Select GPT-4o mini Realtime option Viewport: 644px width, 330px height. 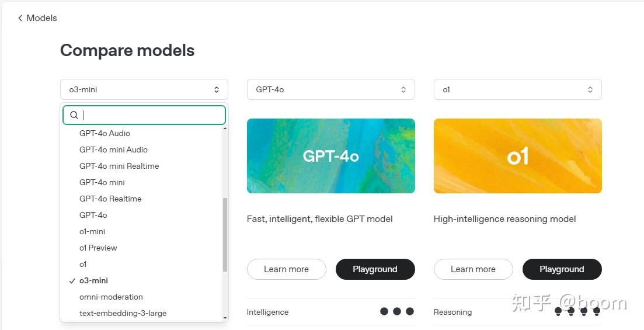point(119,166)
